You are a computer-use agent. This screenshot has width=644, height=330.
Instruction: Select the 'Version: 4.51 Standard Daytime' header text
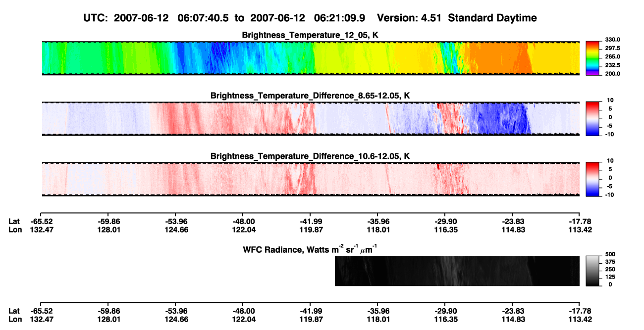coord(457,18)
